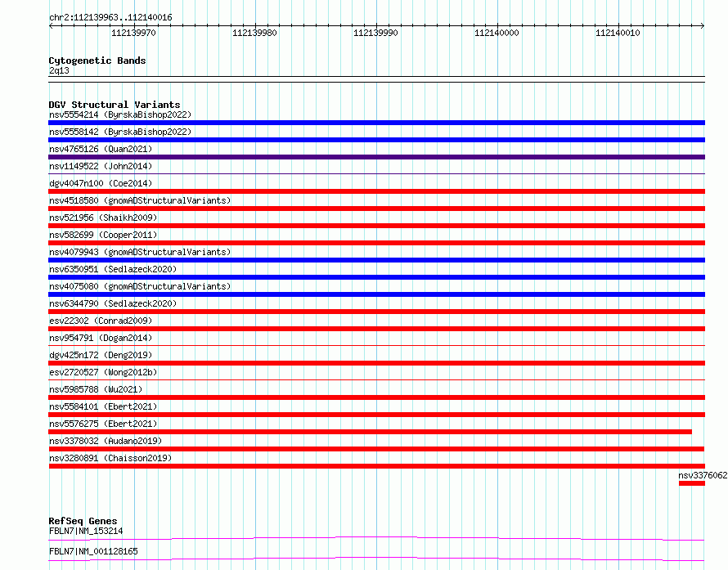Viewport: 728px width, 570px height.
Task: Select nsv4075080 (gnomADStructuralVariants) label
Action: (140, 286)
